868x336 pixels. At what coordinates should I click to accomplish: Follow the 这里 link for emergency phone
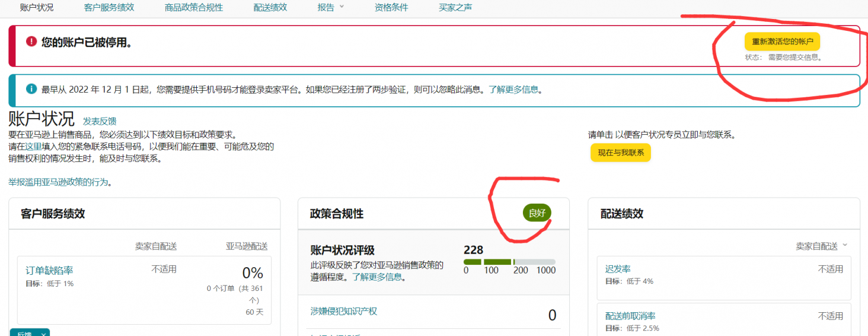33,147
